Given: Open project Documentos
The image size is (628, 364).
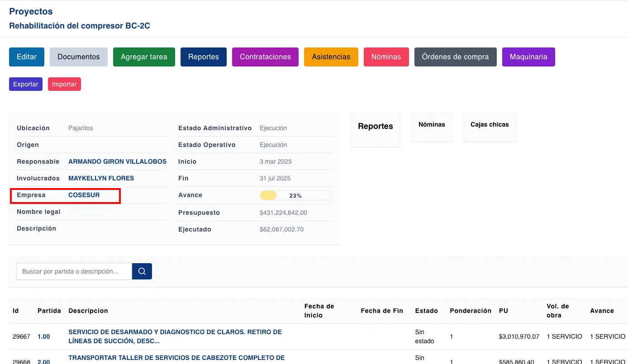Looking at the screenshot, I should coord(79,57).
